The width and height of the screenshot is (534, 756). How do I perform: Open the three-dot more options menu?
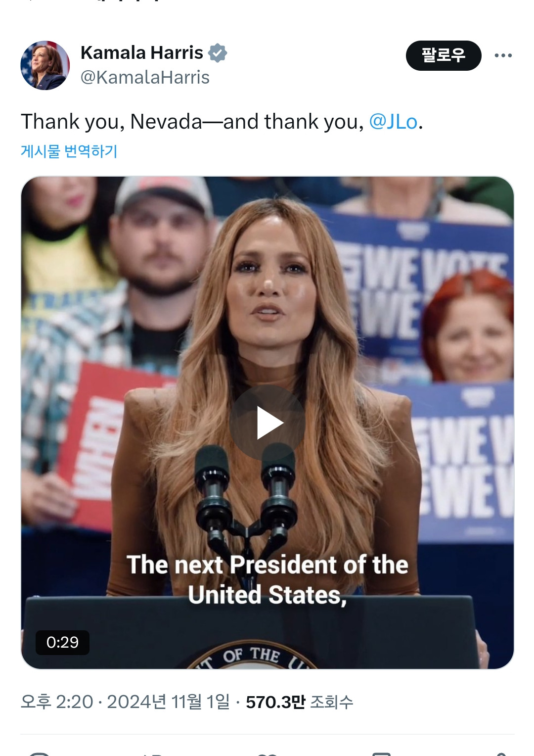(x=503, y=55)
